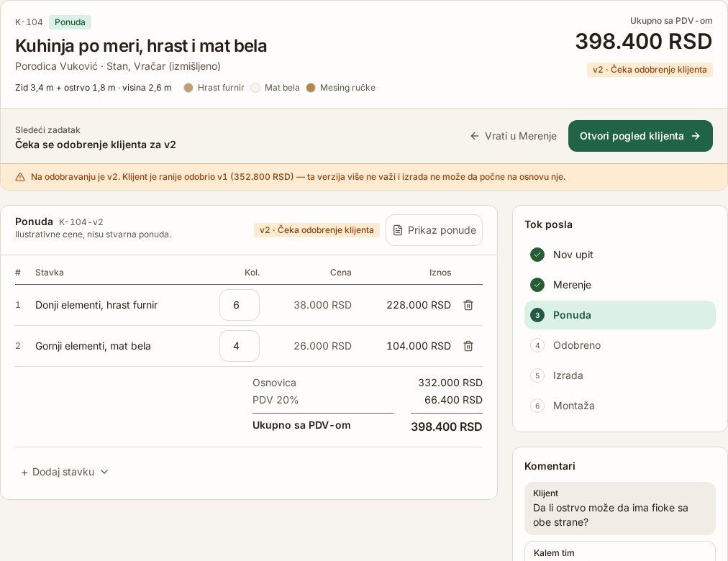Click the v2 status badge in the offer panel
This screenshot has height=561, width=728.
[317, 230]
